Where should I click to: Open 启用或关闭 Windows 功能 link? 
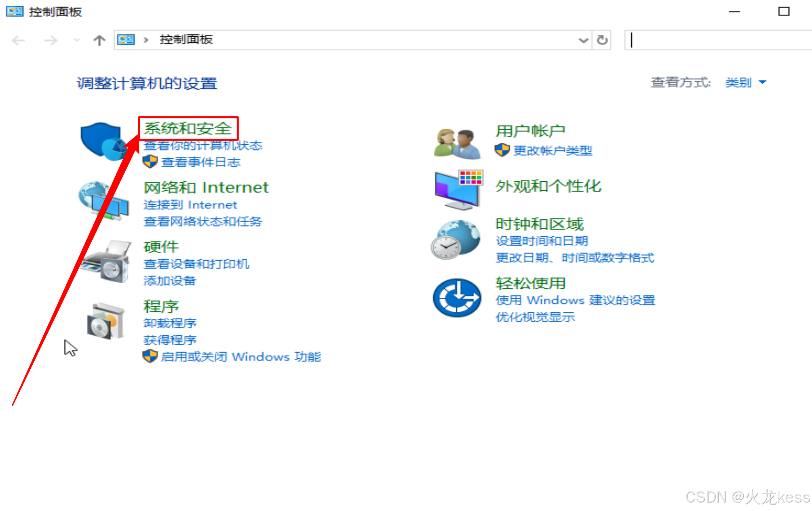[240, 357]
